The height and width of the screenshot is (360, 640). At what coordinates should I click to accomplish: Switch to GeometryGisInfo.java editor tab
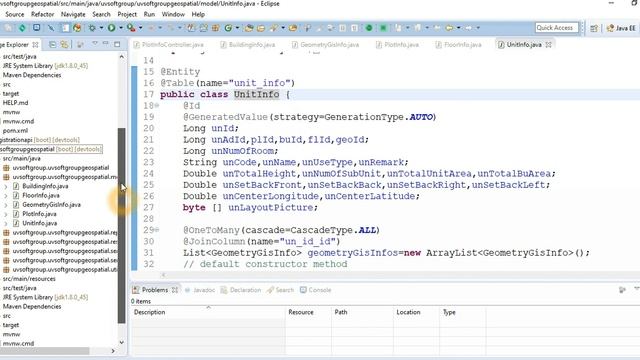coord(326,44)
